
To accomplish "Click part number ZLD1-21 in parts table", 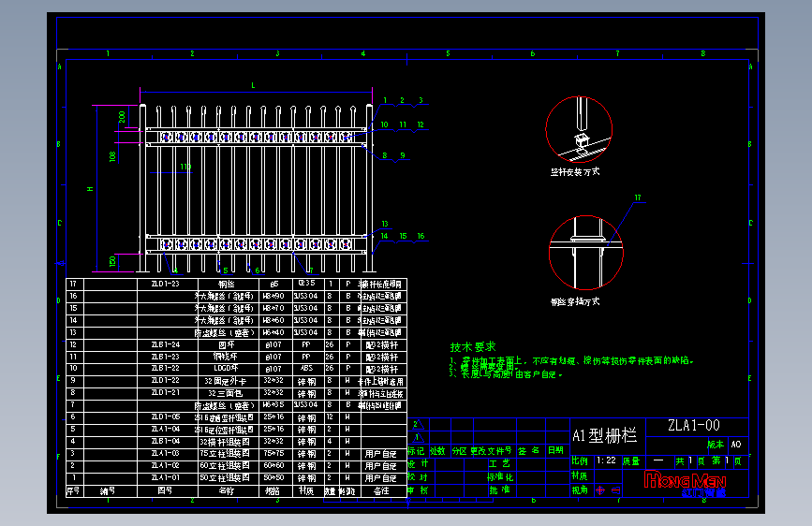I will click(x=166, y=392).
